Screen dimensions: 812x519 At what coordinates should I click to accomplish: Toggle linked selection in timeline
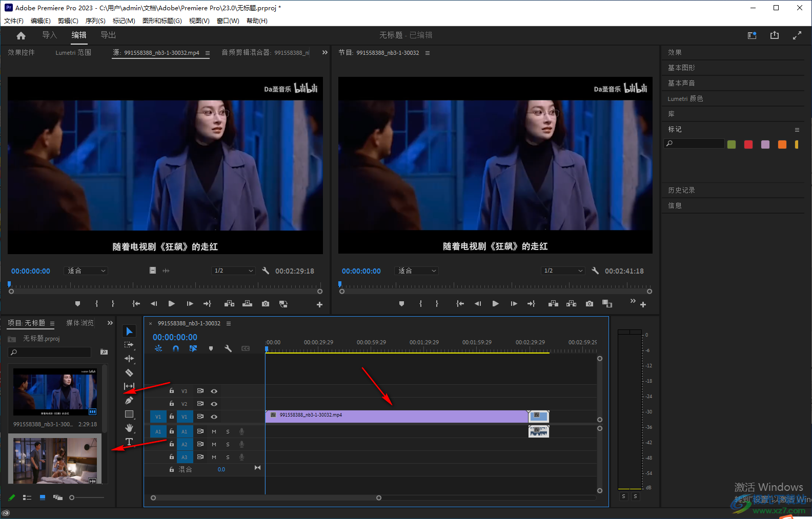(x=193, y=348)
